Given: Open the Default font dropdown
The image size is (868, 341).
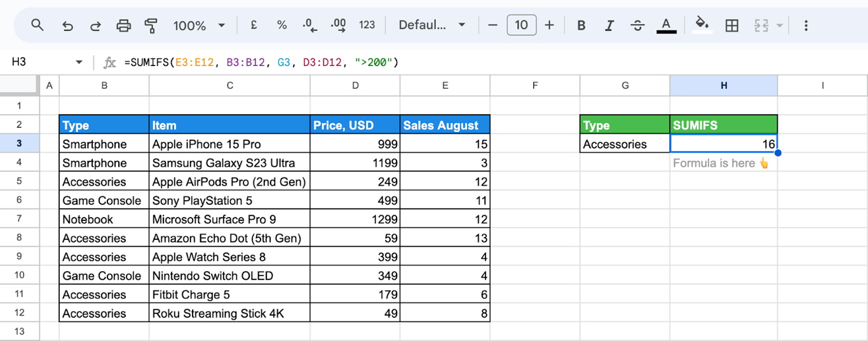Looking at the screenshot, I should [432, 25].
